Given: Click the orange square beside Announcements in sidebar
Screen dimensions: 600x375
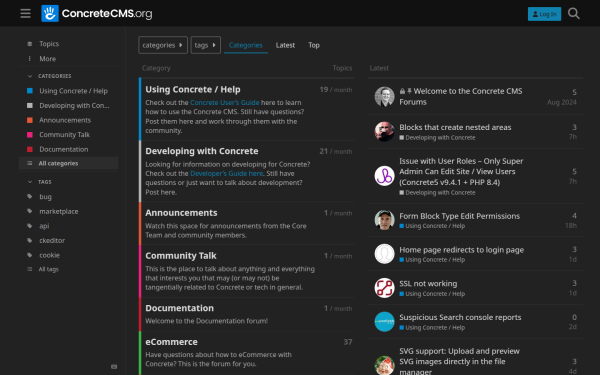Looking at the screenshot, I should [x=29, y=120].
